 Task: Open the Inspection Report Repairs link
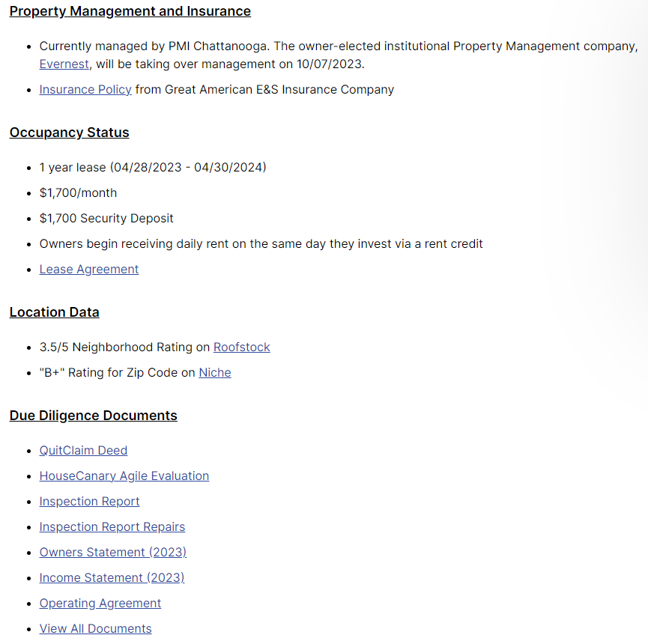tap(112, 527)
